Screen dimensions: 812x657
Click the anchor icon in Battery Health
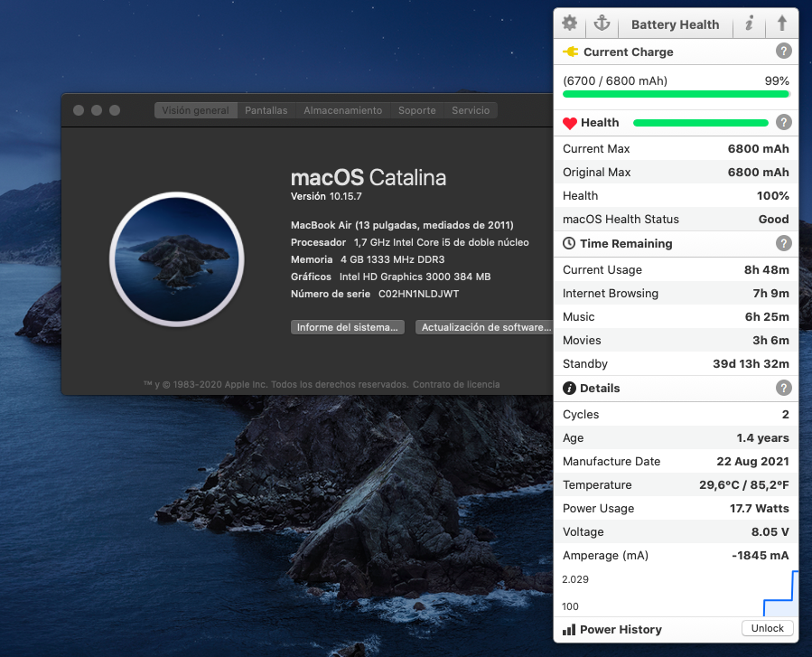click(x=602, y=23)
